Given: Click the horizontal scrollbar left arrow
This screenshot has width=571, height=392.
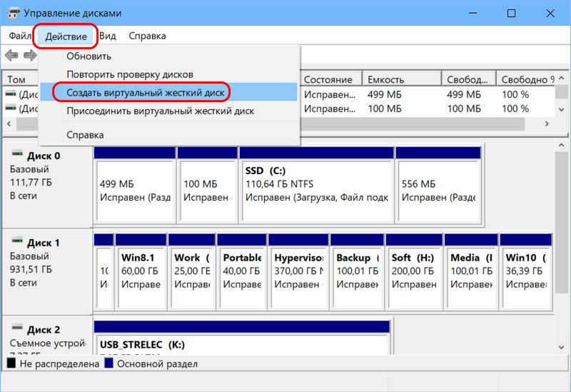Looking at the screenshot, I should tap(9, 124).
